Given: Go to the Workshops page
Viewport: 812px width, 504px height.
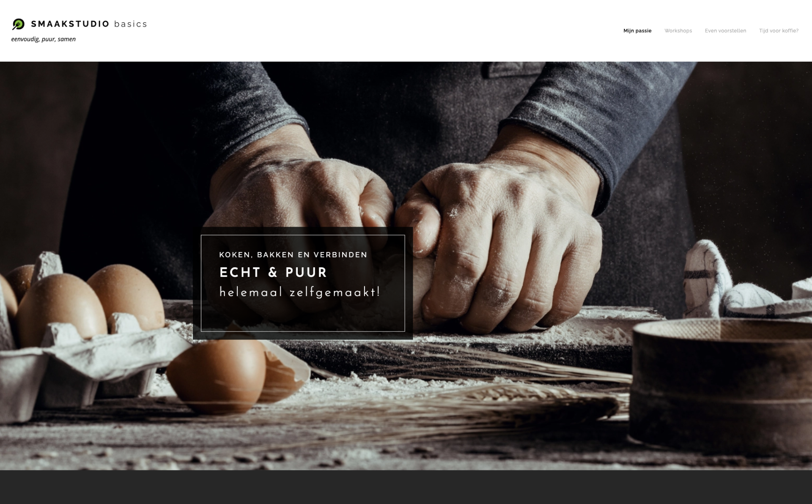Looking at the screenshot, I should [678, 31].
